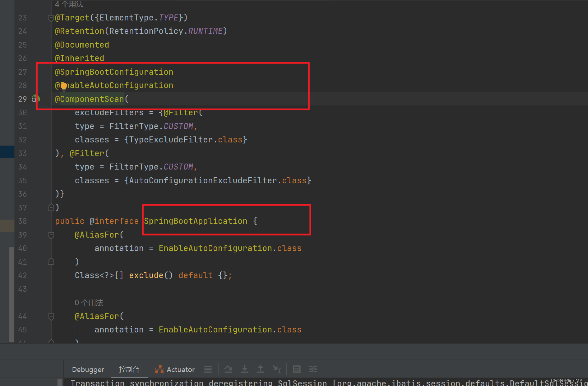Click line number 38 in the gutter
Screen dimensions: 588x386
pos(23,221)
